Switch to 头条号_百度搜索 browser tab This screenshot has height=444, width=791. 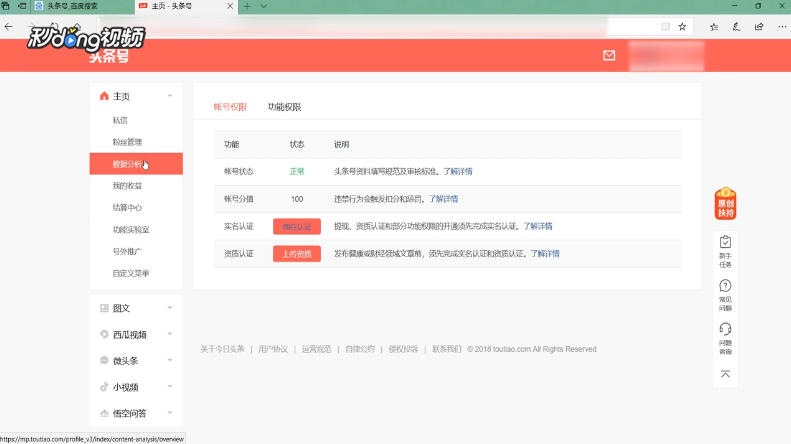click(x=83, y=7)
